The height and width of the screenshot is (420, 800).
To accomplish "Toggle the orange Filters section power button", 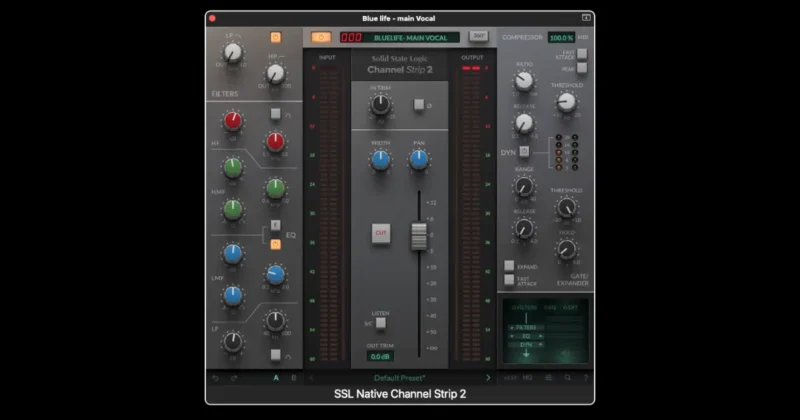I will (276, 37).
